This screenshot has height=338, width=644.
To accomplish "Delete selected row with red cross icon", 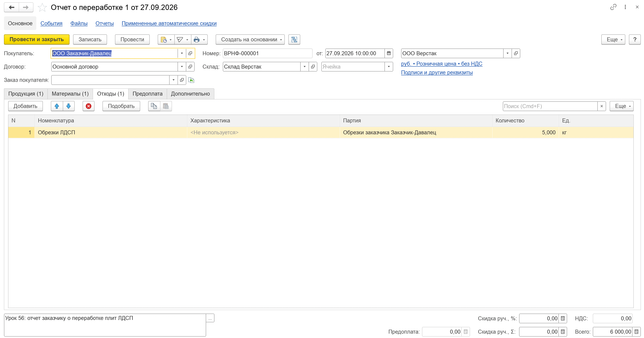I will 89,106.
